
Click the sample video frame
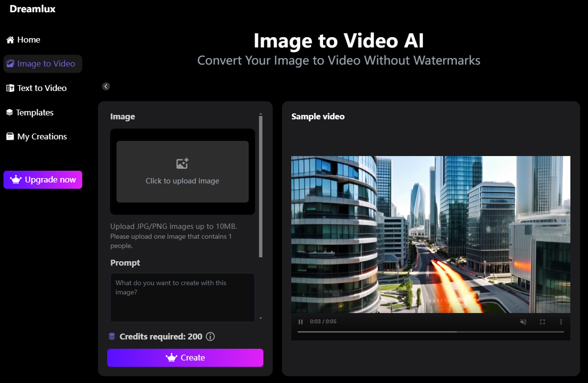(x=430, y=234)
